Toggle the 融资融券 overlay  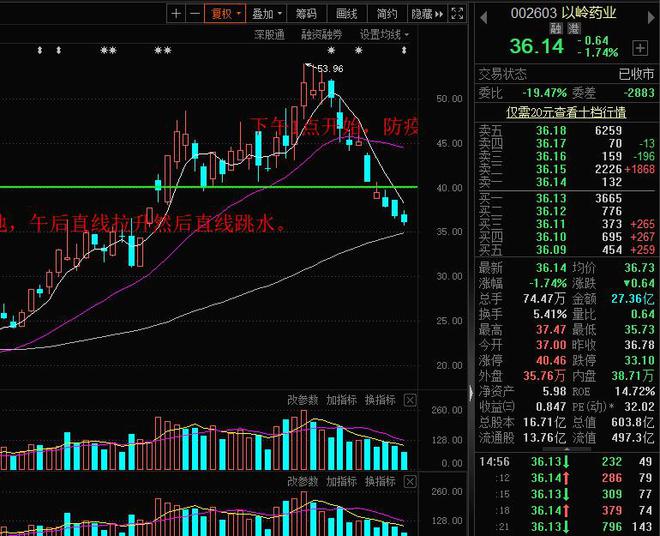point(322,34)
